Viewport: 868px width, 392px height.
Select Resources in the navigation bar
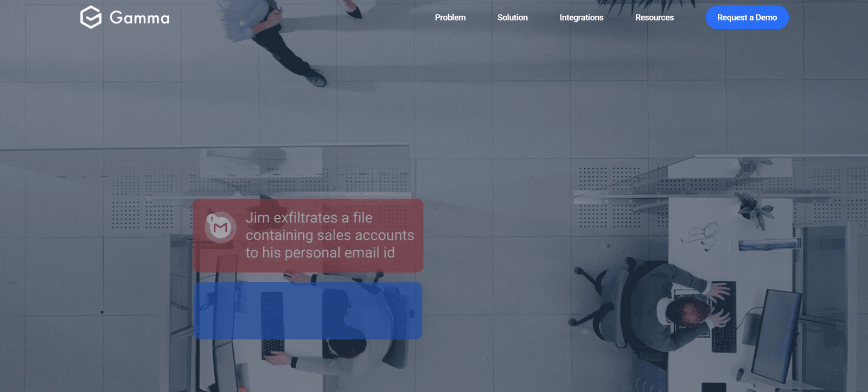[654, 17]
